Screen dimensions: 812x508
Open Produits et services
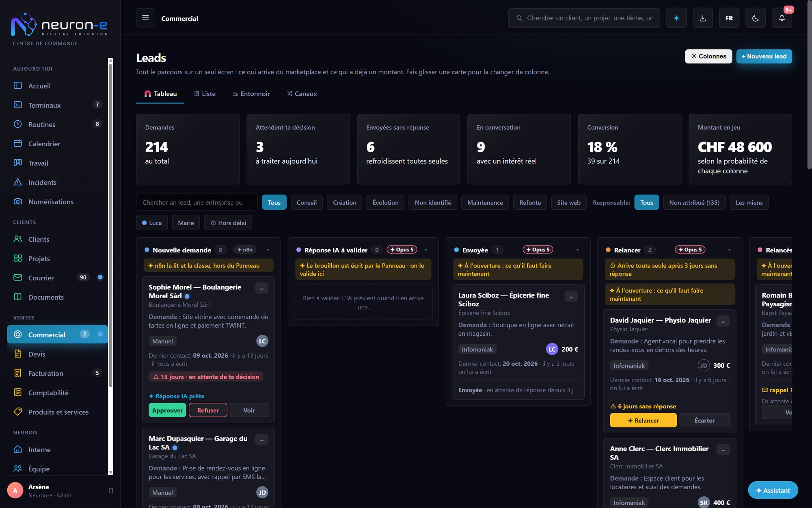57,412
